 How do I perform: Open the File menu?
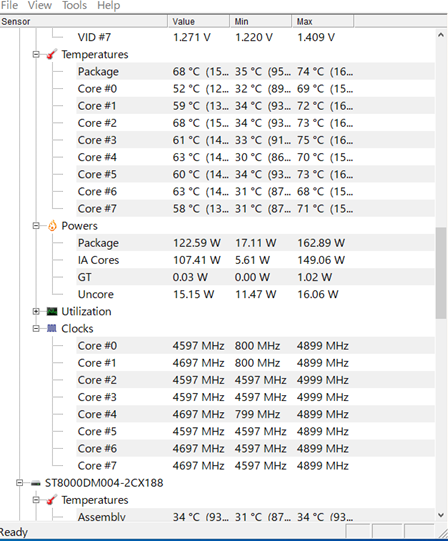(9, 5)
